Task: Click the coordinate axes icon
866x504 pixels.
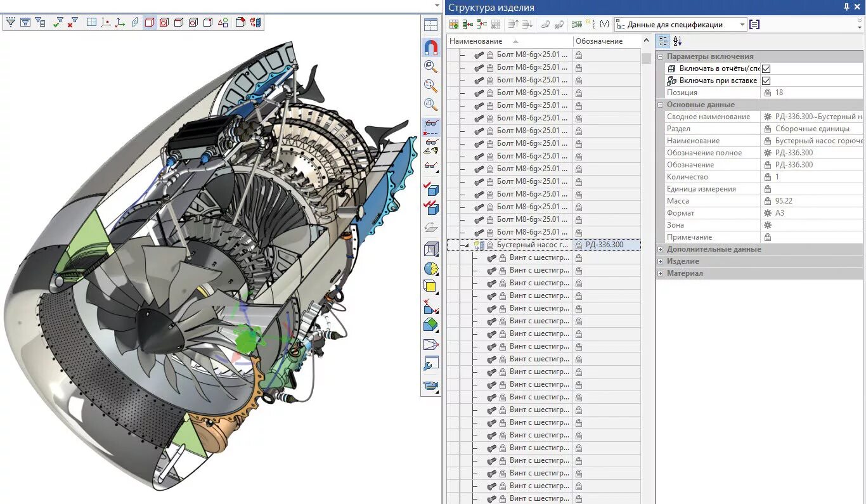Action: coord(120,22)
